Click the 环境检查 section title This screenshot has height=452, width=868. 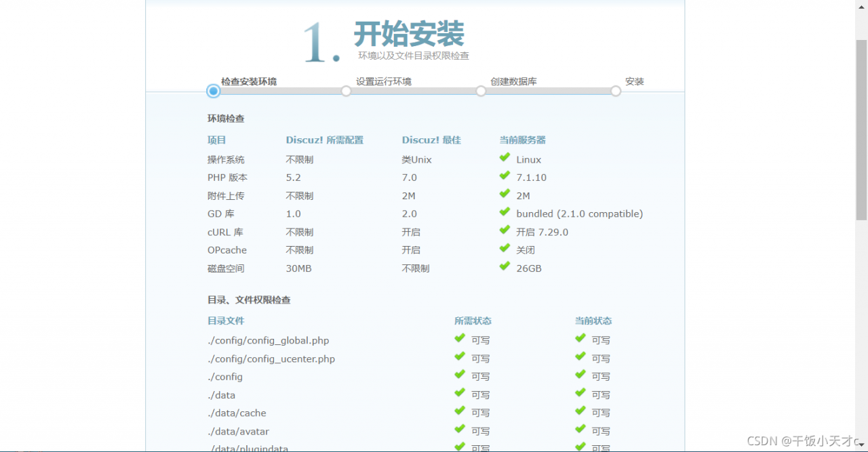click(x=226, y=119)
